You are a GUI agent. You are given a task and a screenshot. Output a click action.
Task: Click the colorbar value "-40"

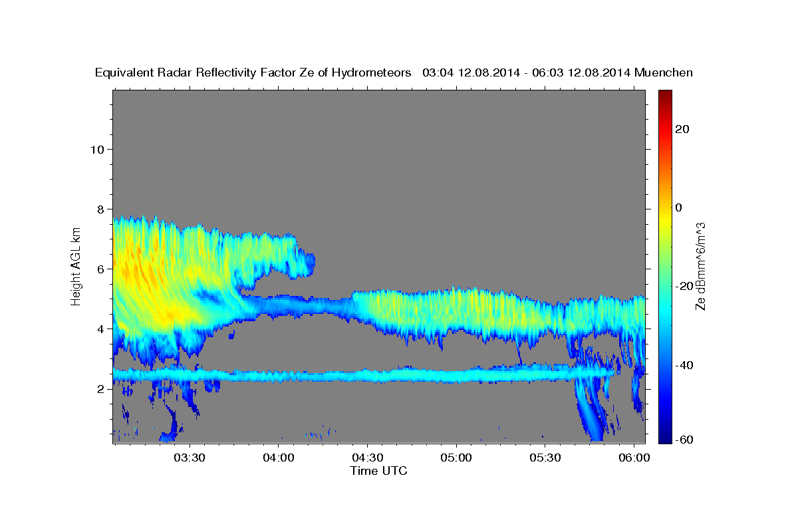pyautogui.click(x=684, y=365)
